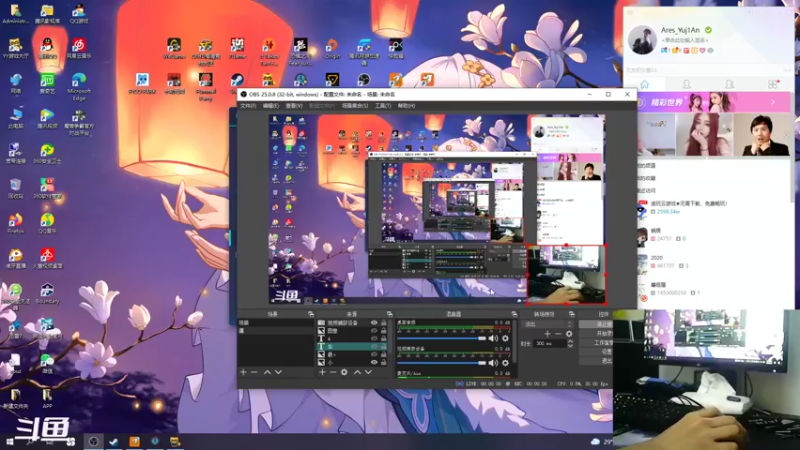Toggle visibility of 图像 source
800x450 pixels.
pyautogui.click(x=374, y=331)
